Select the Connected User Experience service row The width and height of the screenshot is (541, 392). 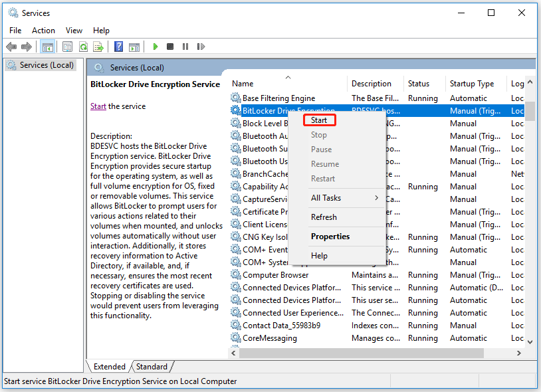pyautogui.click(x=377, y=313)
